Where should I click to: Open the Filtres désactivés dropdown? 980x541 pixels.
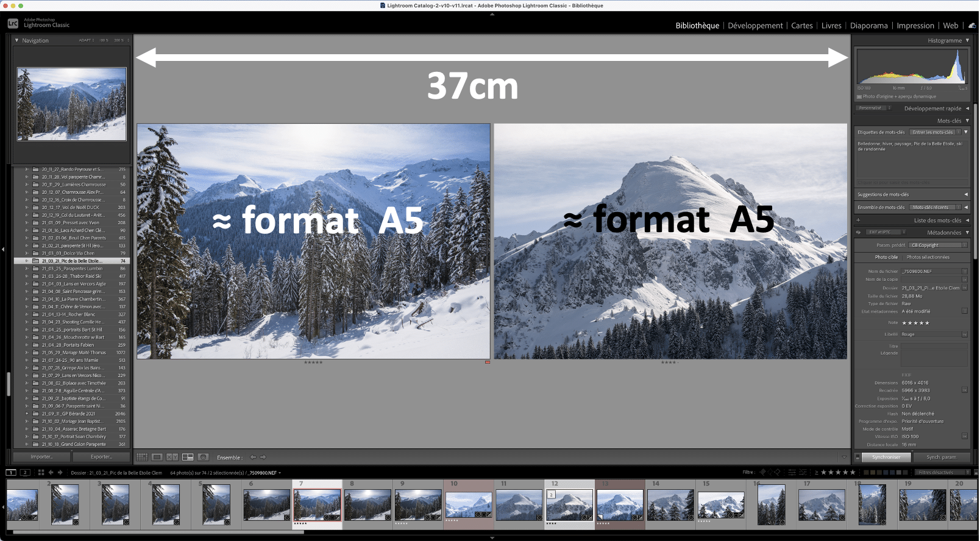click(x=942, y=472)
